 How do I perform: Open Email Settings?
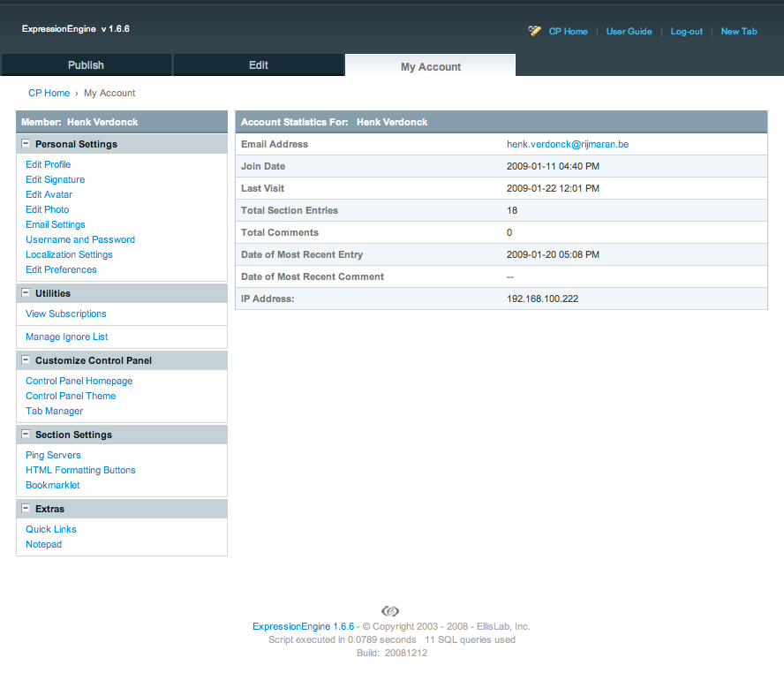coord(56,224)
